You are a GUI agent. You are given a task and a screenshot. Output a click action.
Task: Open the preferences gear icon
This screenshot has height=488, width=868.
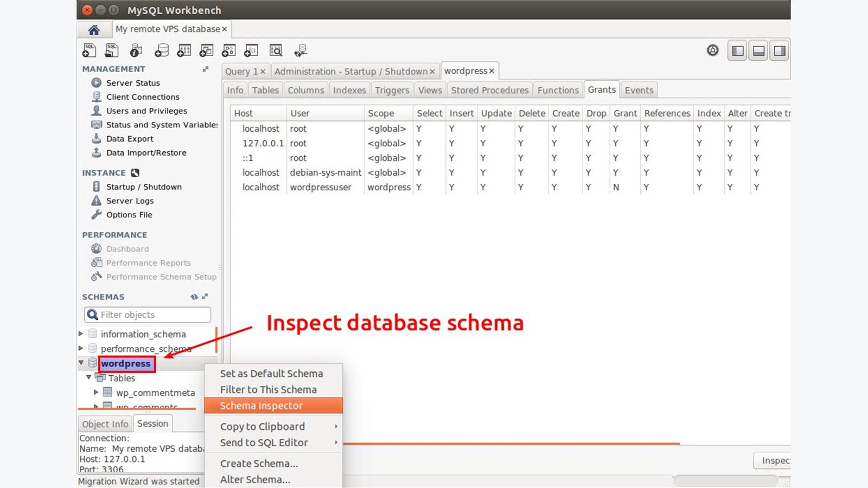pos(713,50)
